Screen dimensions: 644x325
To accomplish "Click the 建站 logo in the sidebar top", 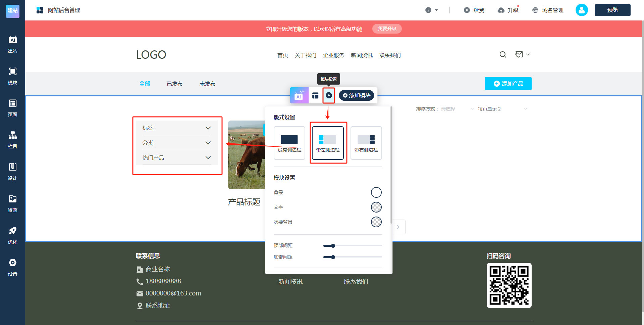I will coord(13,11).
